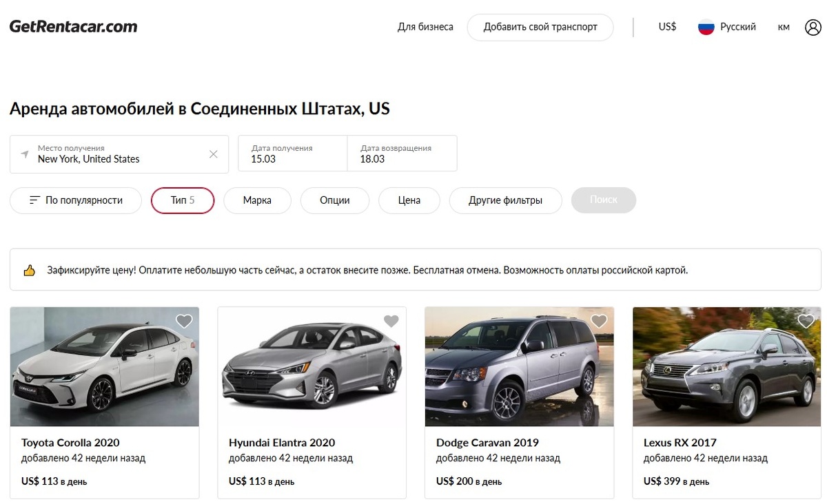
Task: Open Дата возвращения 18.03 date field
Action: click(x=402, y=154)
